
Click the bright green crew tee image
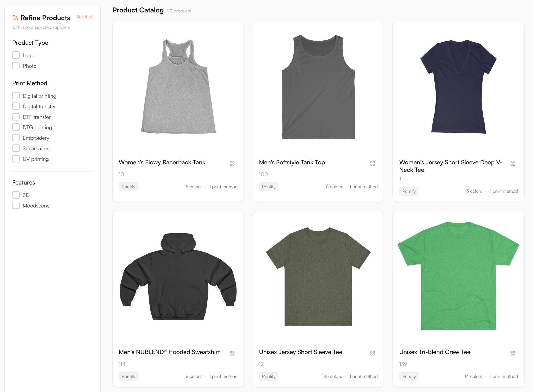[458, 275]
